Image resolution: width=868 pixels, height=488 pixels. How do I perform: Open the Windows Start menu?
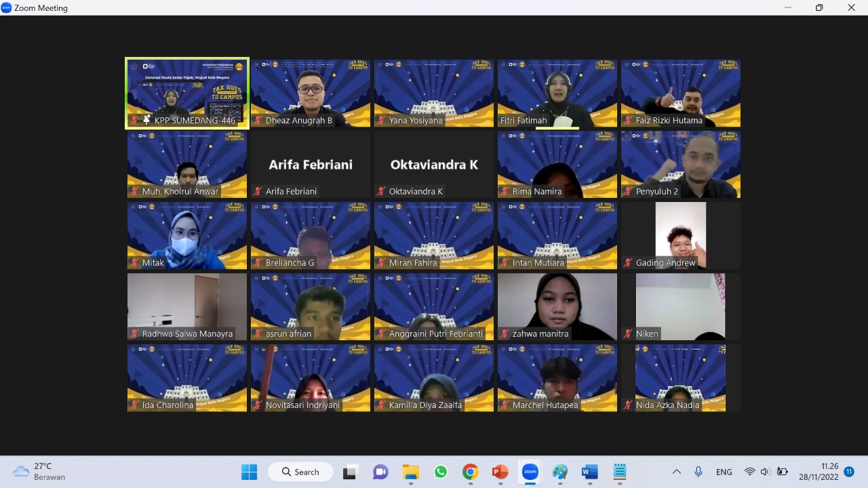(250, 472)
